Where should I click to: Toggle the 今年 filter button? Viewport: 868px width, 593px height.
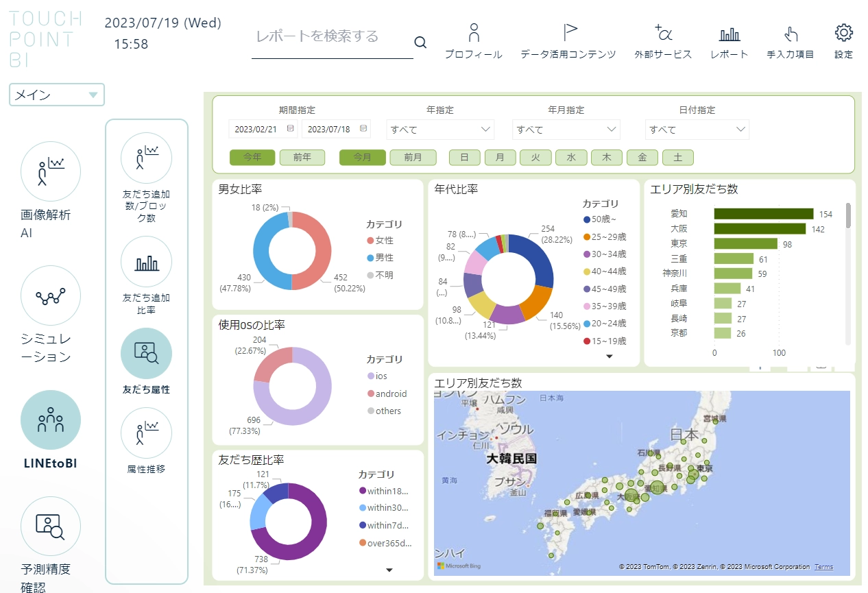point(252,157)
